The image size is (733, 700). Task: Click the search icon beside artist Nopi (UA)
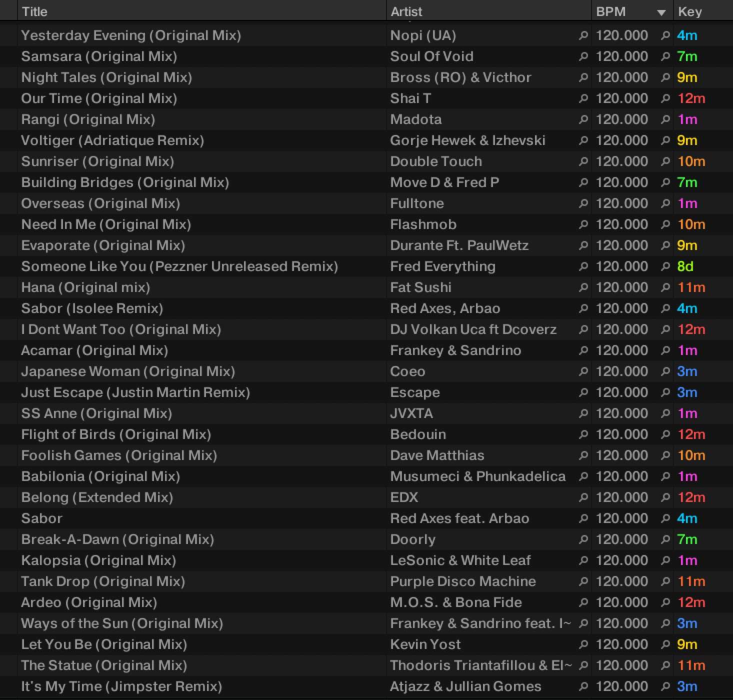coord(583,35)
